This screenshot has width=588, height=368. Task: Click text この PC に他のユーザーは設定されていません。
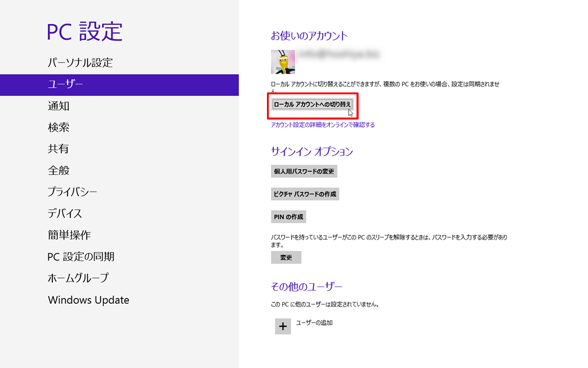(x=325, y=304)
